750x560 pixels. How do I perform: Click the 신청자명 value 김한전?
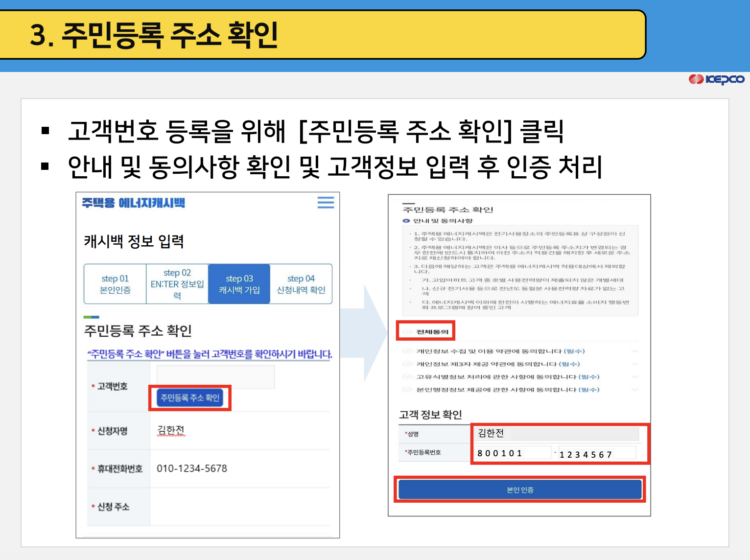click(x=171, y=430)
